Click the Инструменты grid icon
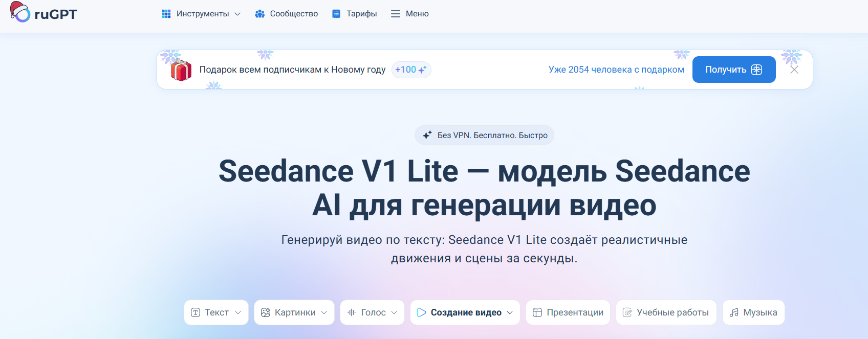 (166, 14)
